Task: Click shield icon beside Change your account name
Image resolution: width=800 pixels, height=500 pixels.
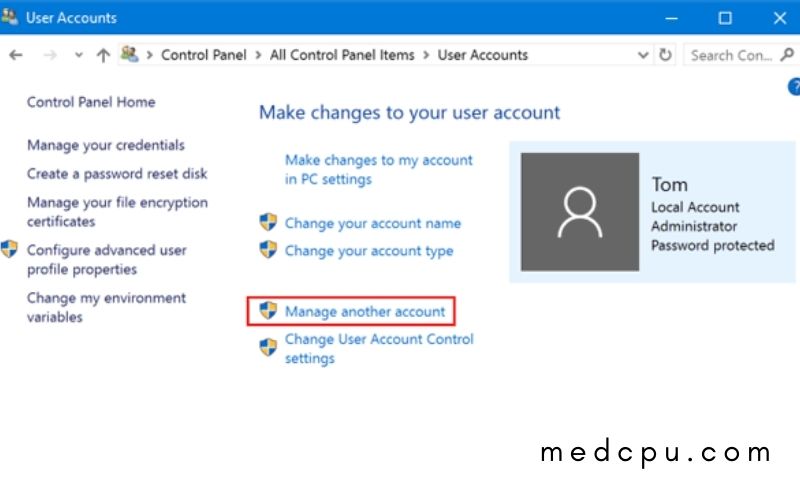Action: (268, 222)
